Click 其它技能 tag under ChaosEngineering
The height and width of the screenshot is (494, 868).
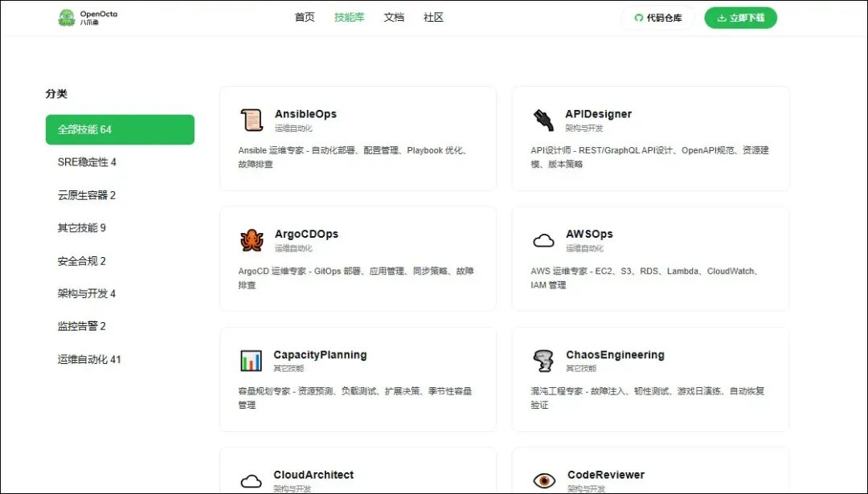tap(581, 369)
